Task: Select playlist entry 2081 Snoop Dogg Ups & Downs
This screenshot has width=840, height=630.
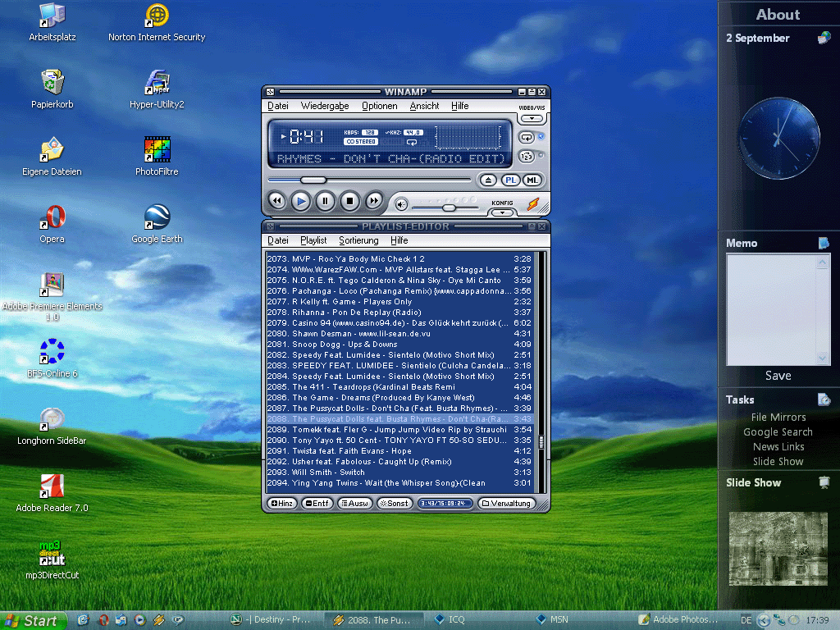Action: pos(399,345)
